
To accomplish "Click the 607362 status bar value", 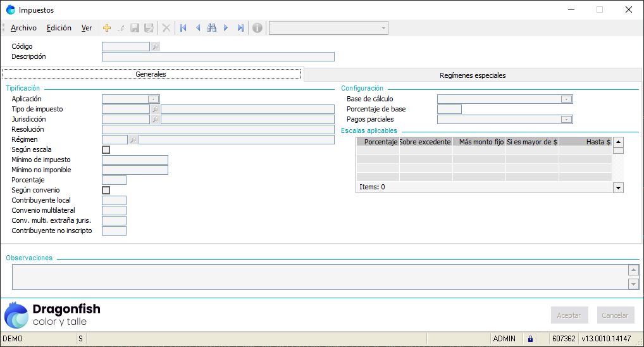I will coord(564,339).
